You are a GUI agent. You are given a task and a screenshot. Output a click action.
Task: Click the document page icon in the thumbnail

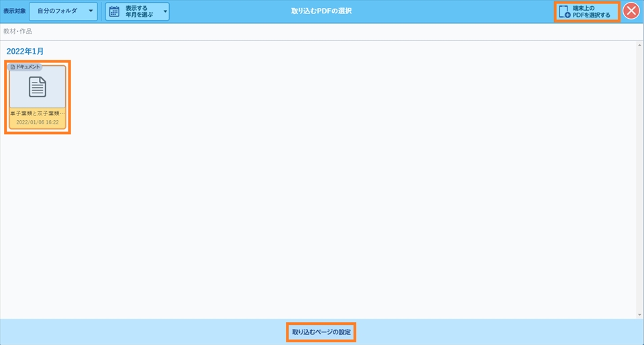point(38,87)
